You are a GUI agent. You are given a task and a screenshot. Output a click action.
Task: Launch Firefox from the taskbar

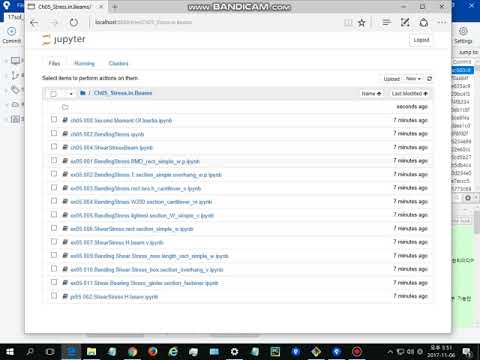point(153,352)
